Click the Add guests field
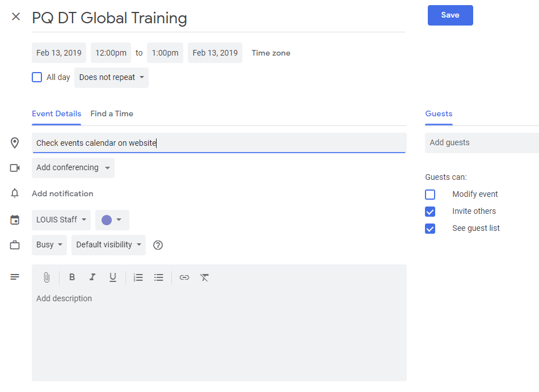539x392 pixels. tap(482, 143)
